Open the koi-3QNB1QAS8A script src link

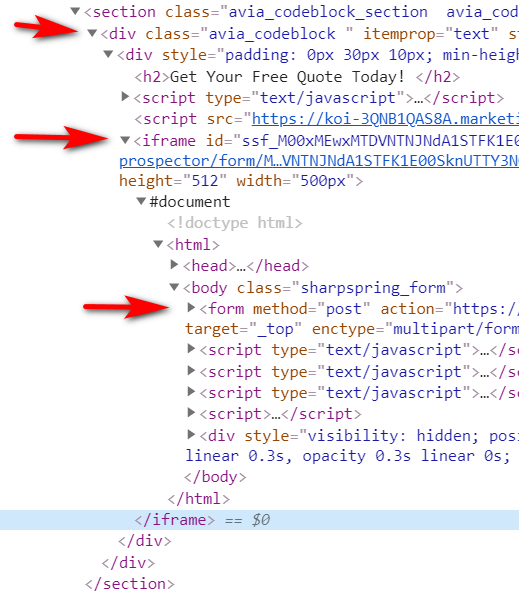point(385,119)
